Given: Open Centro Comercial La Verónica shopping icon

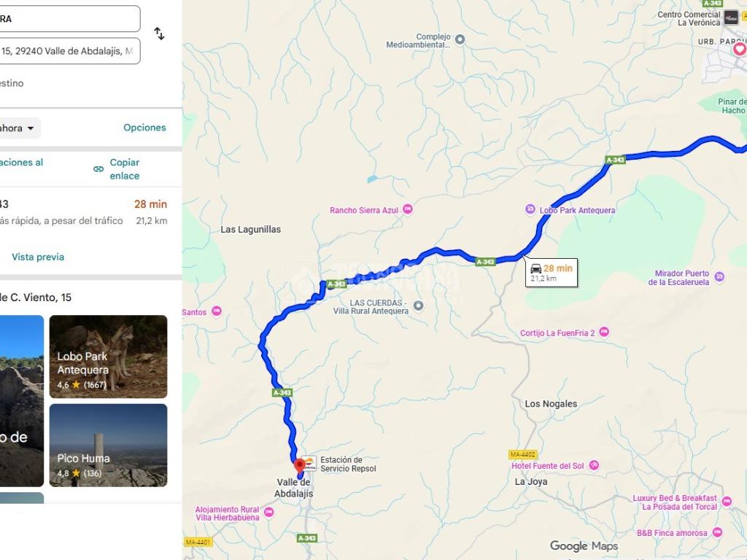Looking at the screenshot, I should (731, 17).
